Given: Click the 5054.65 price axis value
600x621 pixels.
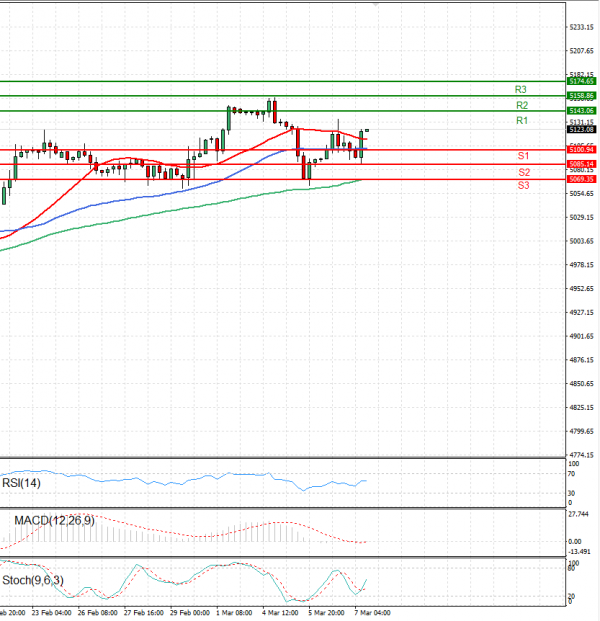Looking at the screenshot, I should (581, 194).
